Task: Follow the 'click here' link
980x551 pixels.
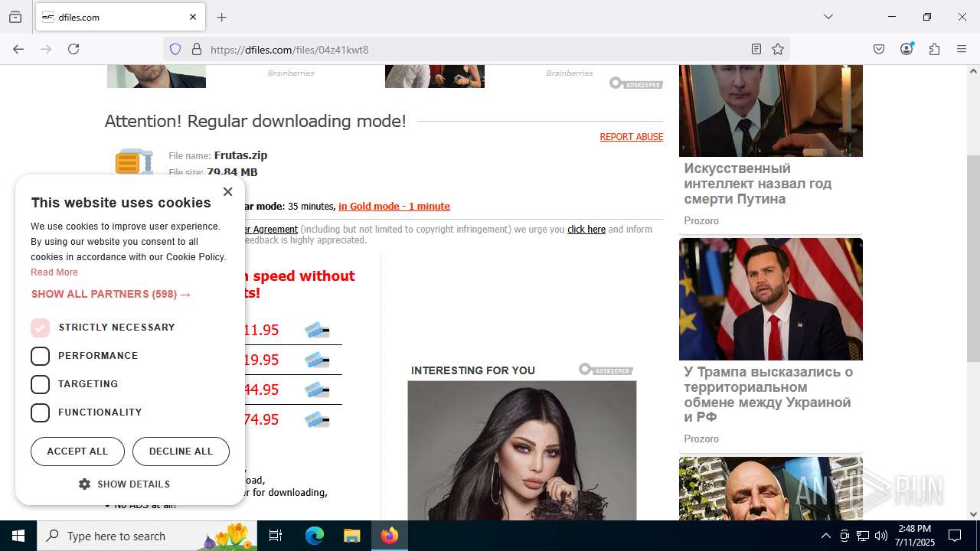Action: 586,230
